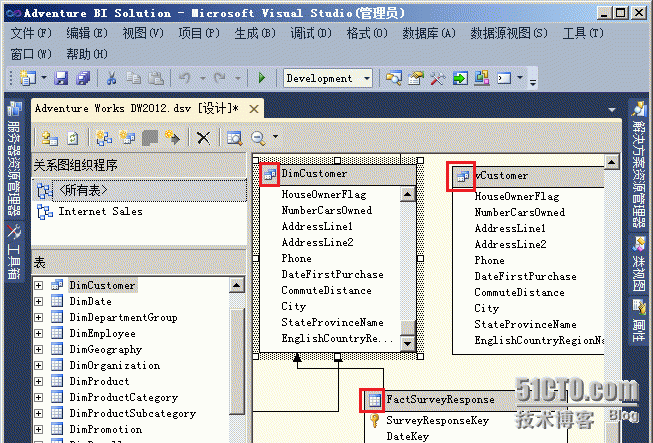Click the Paste clipboard icon
653x443 pixels.
click(x=156, y=78)
